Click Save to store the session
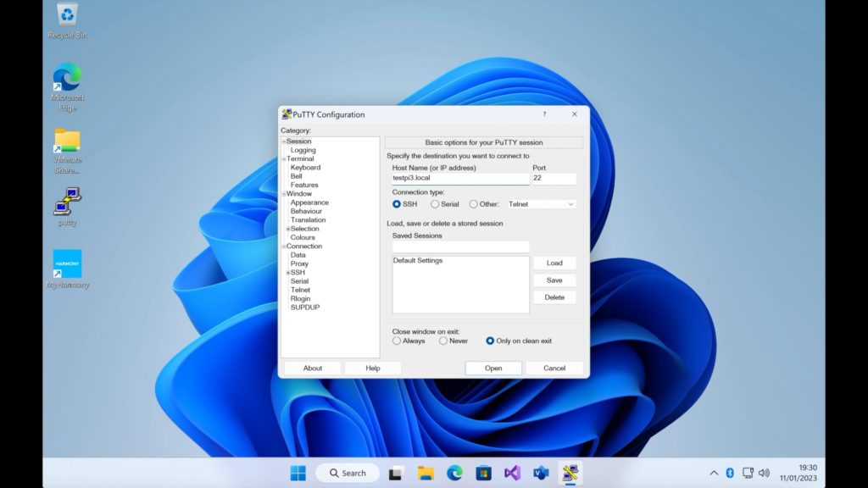 click(554, 280)
